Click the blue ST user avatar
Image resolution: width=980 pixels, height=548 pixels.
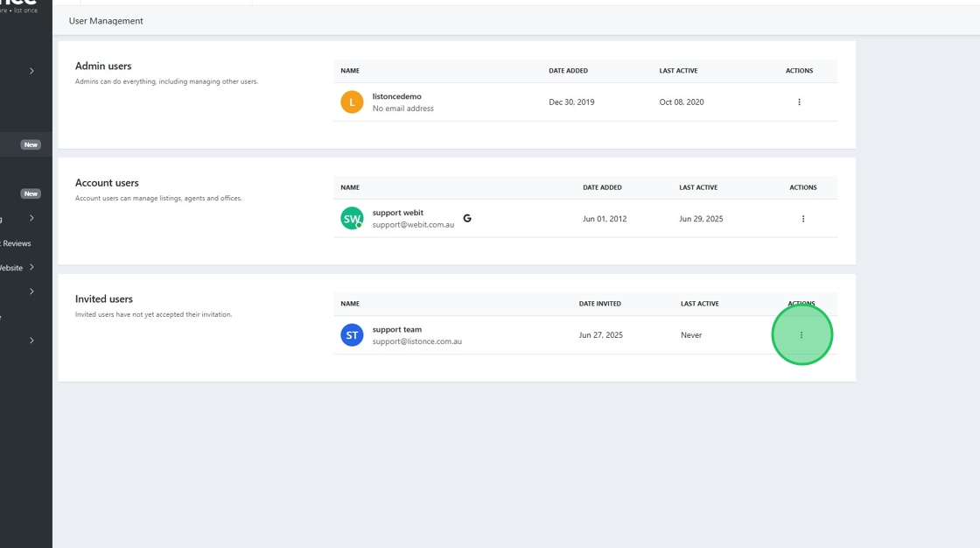(352, 335)
